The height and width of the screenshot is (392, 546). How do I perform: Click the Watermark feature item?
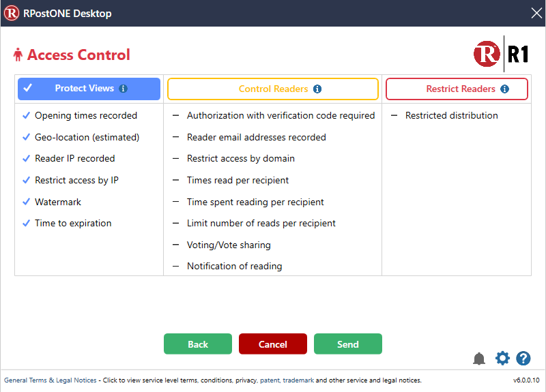(58, 202)
